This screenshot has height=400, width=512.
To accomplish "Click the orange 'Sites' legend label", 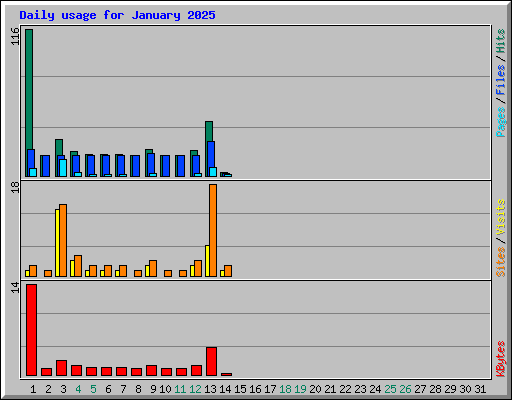I will 501,262.
